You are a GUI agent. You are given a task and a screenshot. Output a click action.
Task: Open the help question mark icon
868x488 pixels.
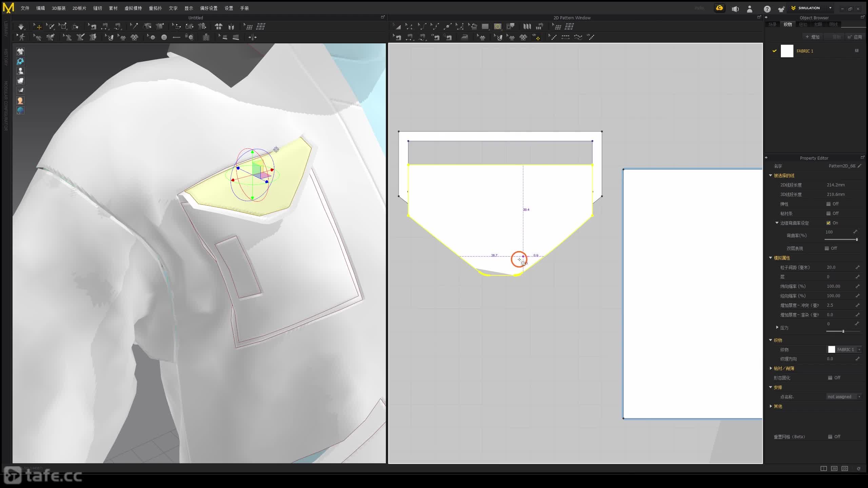[767, 9]
